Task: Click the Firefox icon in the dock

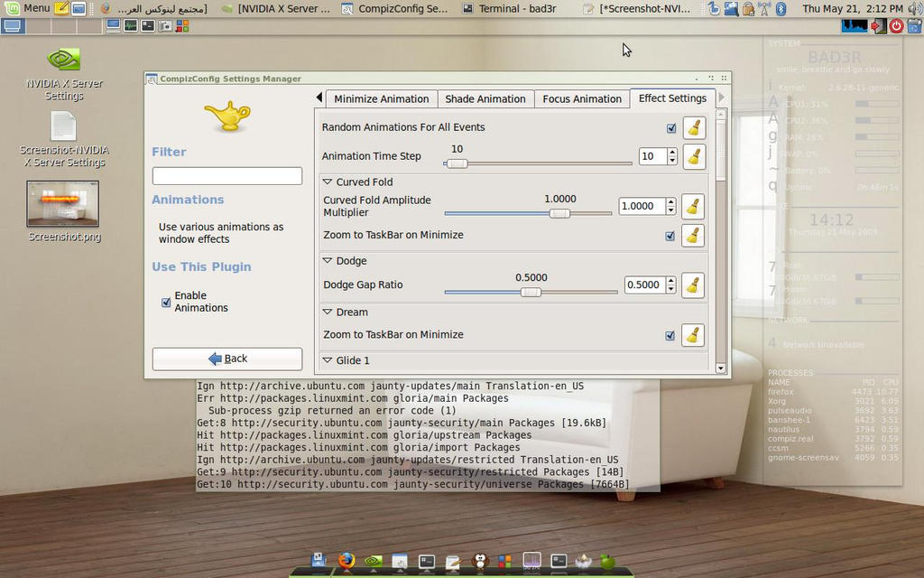Action: pos(346,560)
